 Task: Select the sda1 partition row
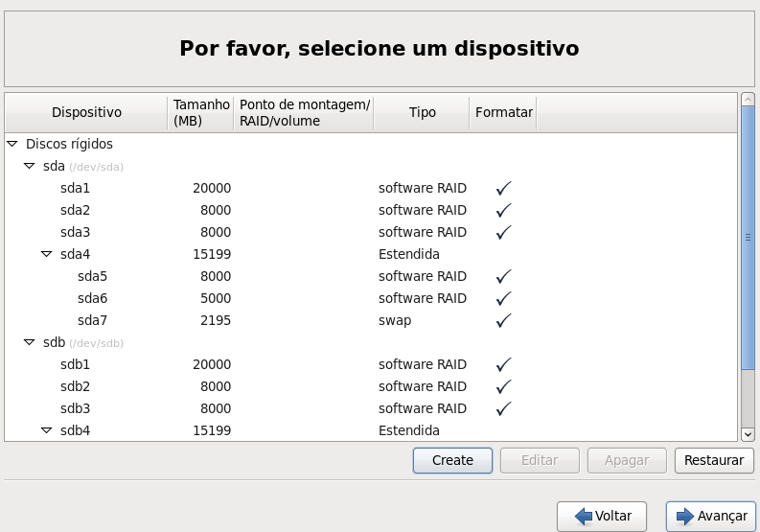point(371,188)
